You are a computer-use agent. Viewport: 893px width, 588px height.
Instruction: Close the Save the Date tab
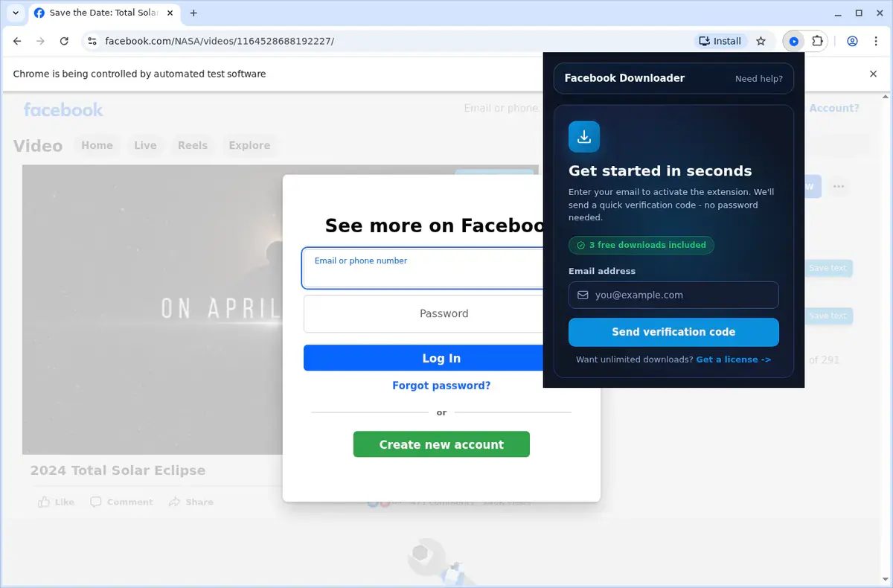pos(170,13)
